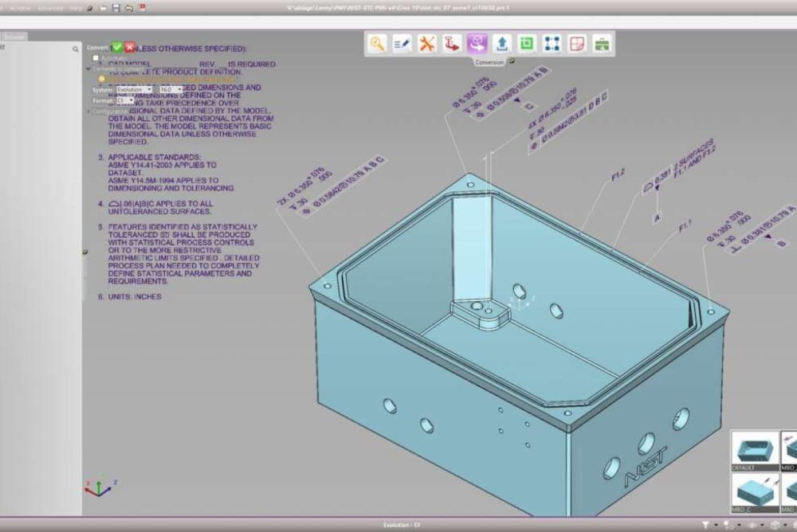Switch to the Browser tab in left panel
797x532 pixels.
(14, 37)
